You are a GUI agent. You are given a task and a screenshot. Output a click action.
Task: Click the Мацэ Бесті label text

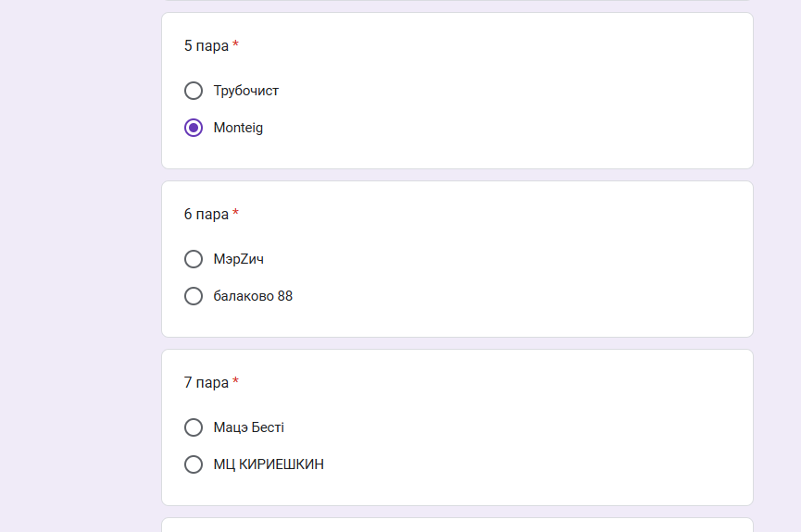click(249, 427)
